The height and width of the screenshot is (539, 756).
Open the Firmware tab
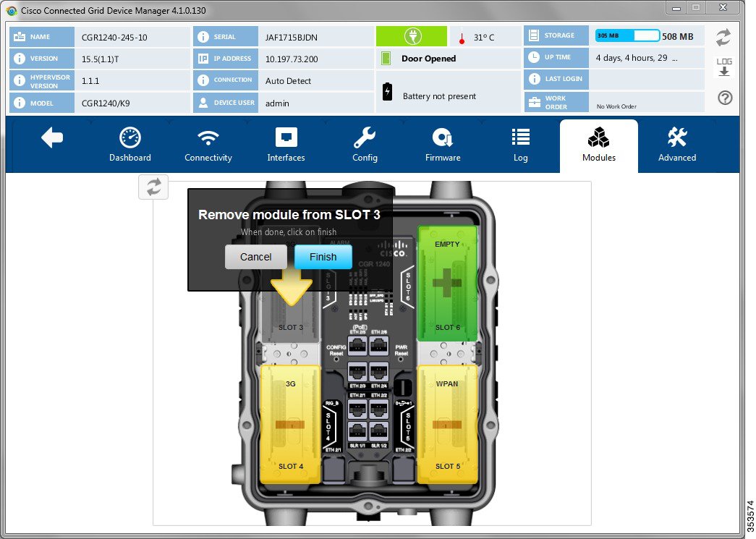pyautogui.click(x=443, y=145)
